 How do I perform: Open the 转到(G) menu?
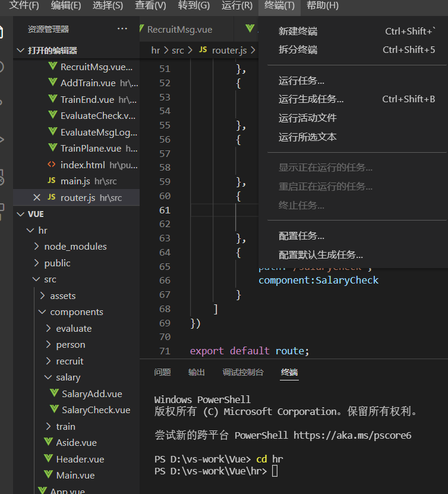pyautogui.click(x=194, y=5)
